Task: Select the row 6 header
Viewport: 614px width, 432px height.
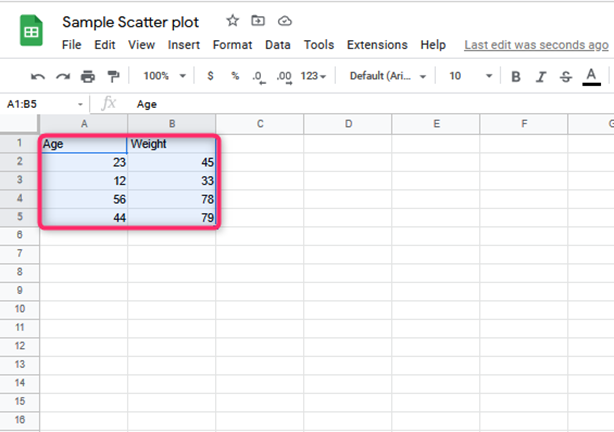Action: (x=19, y=235)
